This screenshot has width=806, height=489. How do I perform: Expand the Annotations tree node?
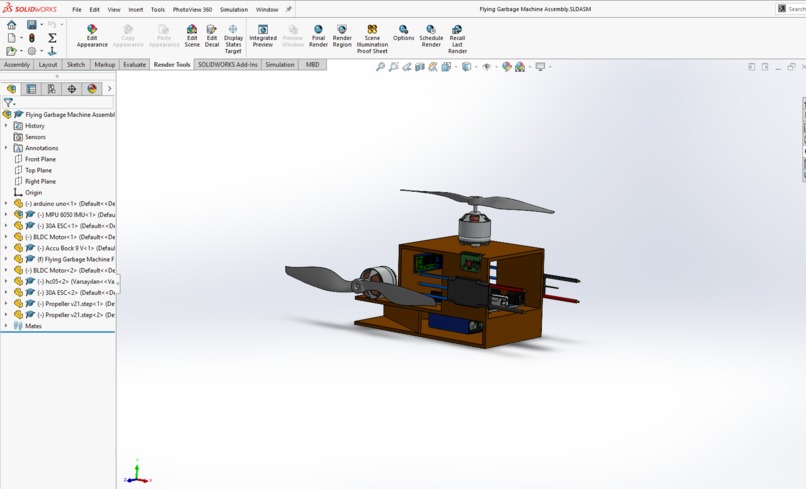pyautogui.click(x=6, y=148)
